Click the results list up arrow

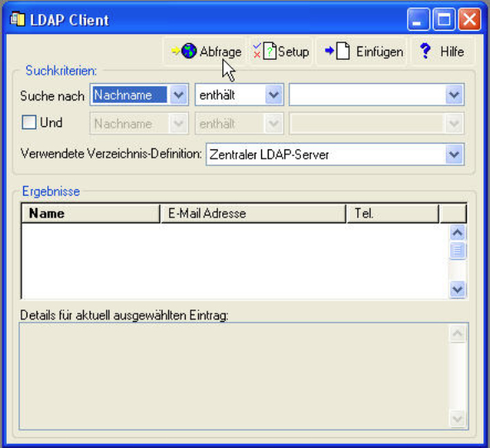pos(458,232)
